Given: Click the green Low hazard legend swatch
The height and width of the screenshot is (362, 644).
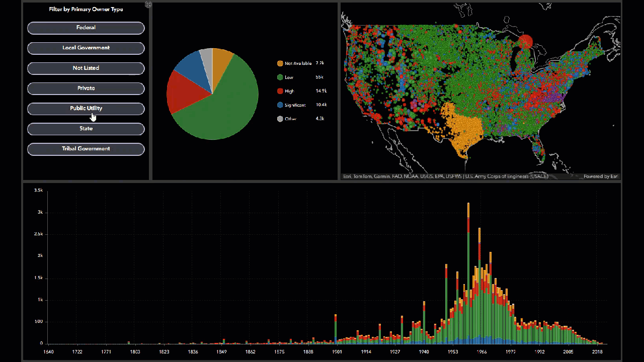Looking at the screenshot, I should (280, 77).
